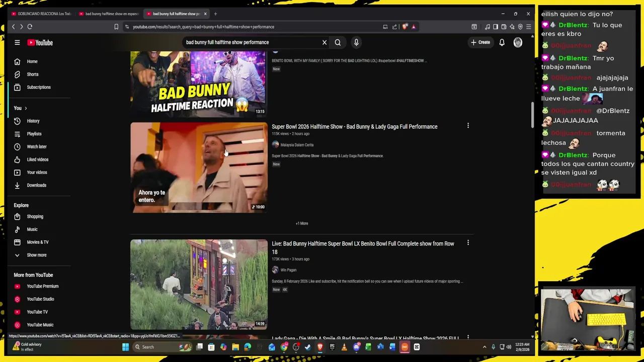Play the Bad Bunny Halftime Reaction thumbnail
The height and width of the screenshot is (362, 644).
199,83
